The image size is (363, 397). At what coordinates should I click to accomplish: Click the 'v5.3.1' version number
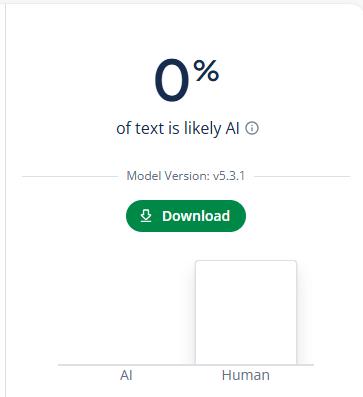(x=229, y=176)
